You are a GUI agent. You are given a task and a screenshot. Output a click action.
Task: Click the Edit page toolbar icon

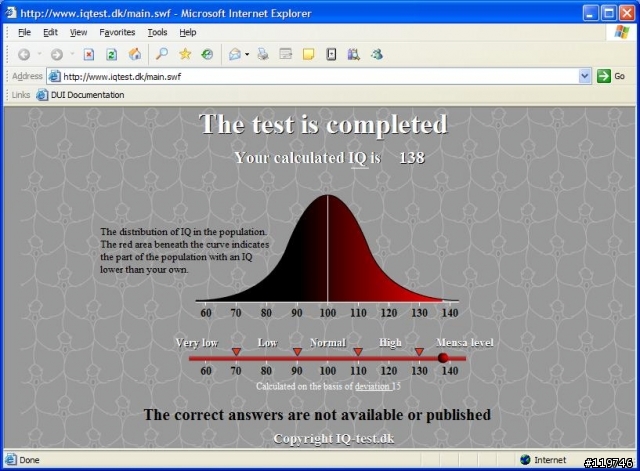coord(286,54)
